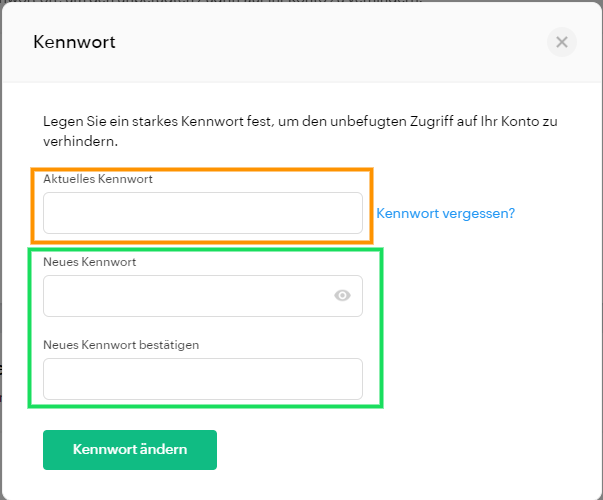The height and width of the screenshot is (500, 603).
Task: Select the Neues Kennwort input box
Action: click(203, 296)
